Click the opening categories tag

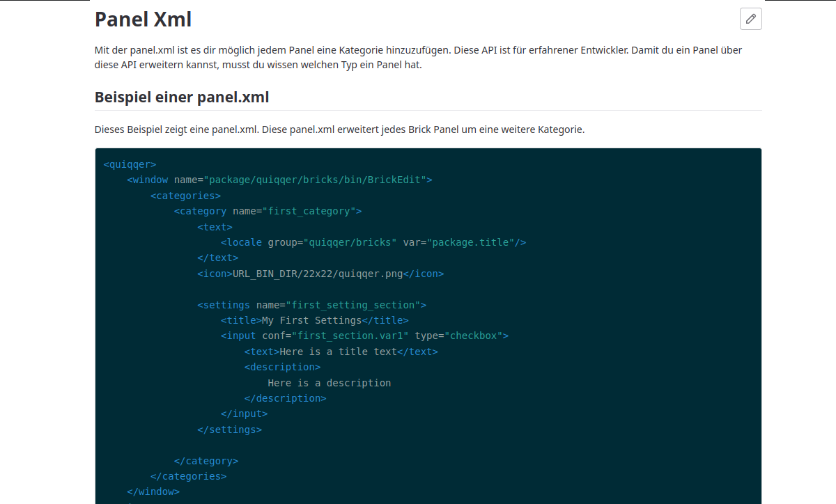(186, 196)
